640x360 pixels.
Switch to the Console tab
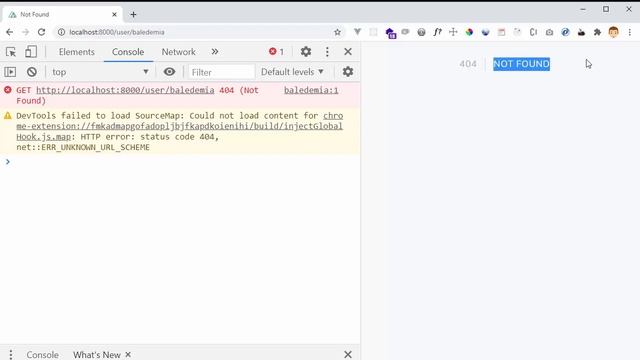[128, 52]
